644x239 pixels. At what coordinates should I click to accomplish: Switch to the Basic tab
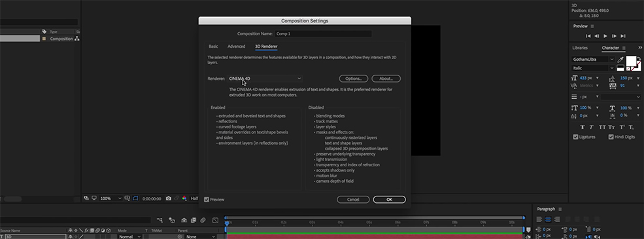tap(213, 46)
